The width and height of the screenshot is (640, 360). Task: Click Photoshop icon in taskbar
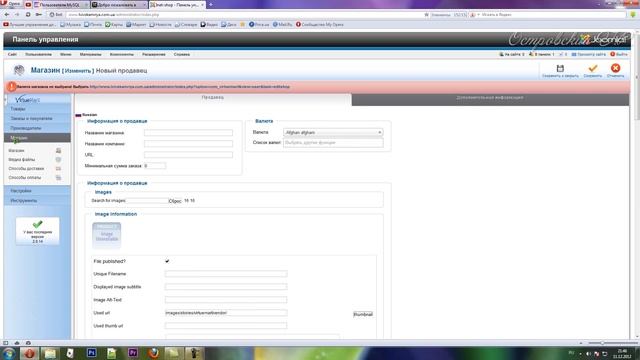[x=91, y=353]
